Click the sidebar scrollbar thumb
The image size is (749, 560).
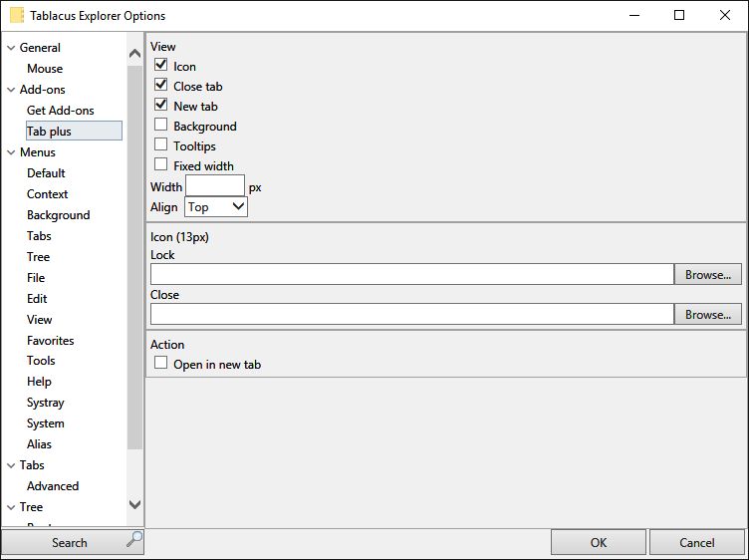135,258
